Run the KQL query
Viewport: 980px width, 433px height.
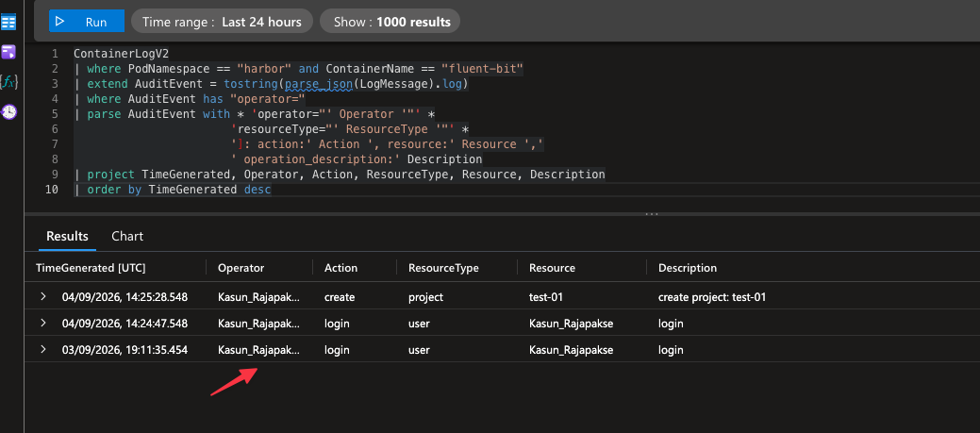(86, 22)
